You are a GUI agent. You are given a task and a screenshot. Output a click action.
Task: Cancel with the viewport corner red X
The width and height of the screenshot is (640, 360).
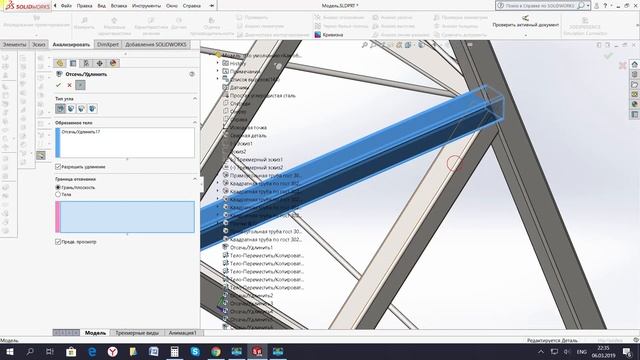622,65
